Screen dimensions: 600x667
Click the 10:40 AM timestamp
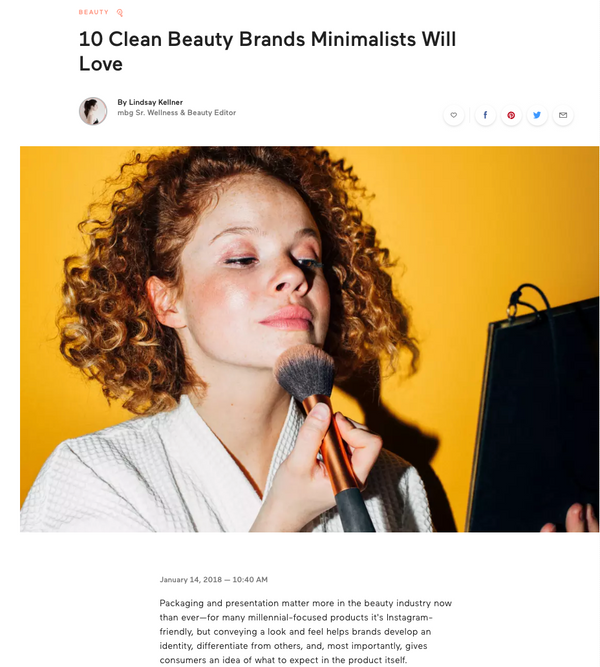tap(250, 579)
